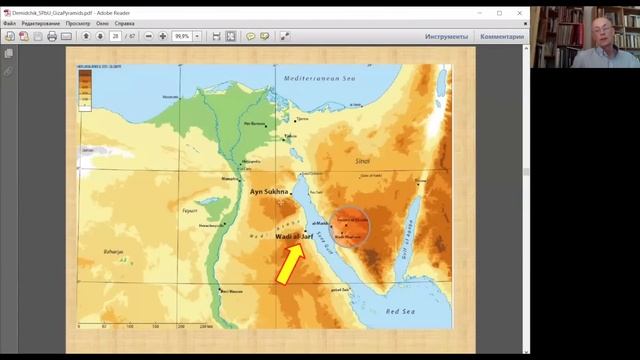Click the email envelope icon
The width and height of the screenshot is (640, 360).
[66, 36]
